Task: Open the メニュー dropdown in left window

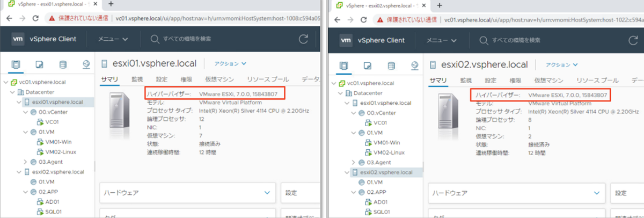Action: pyautogui.click(x=113, y=39)
